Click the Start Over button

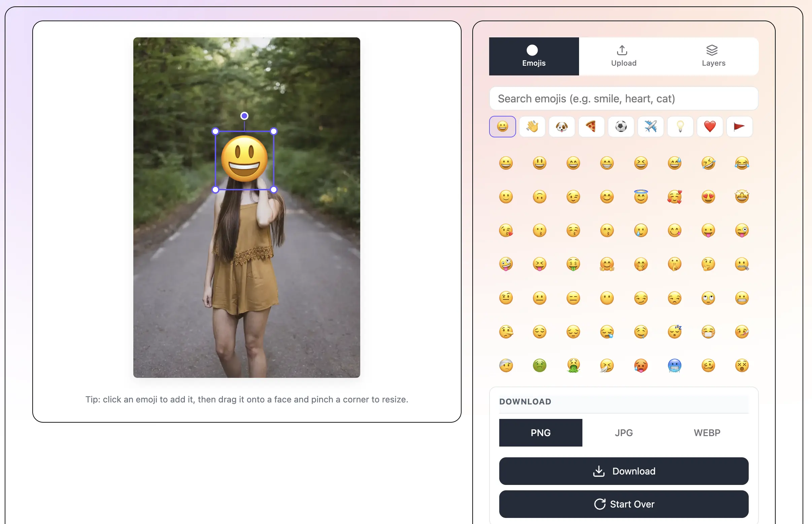click(x=623, y=504)
